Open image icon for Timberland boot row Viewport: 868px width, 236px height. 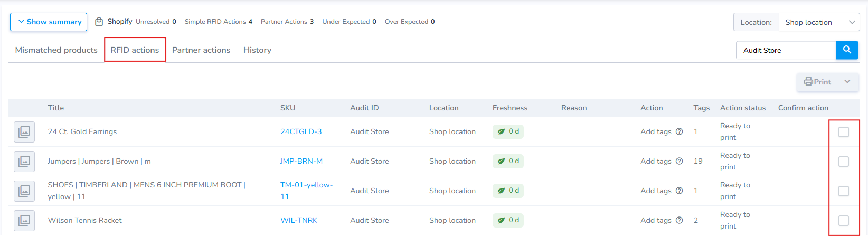click(x=24, y=191)
